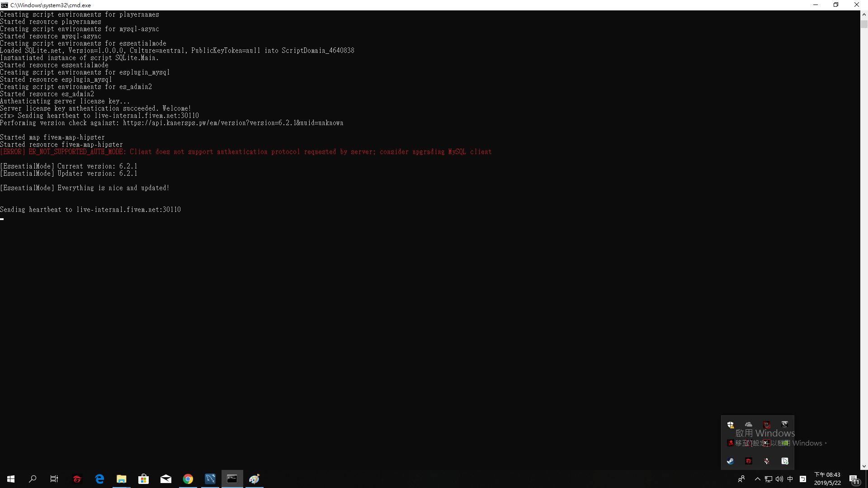868x488 pixels.
Task: Click the console vertical scrollbar thumb
Action: coord(864,24)
